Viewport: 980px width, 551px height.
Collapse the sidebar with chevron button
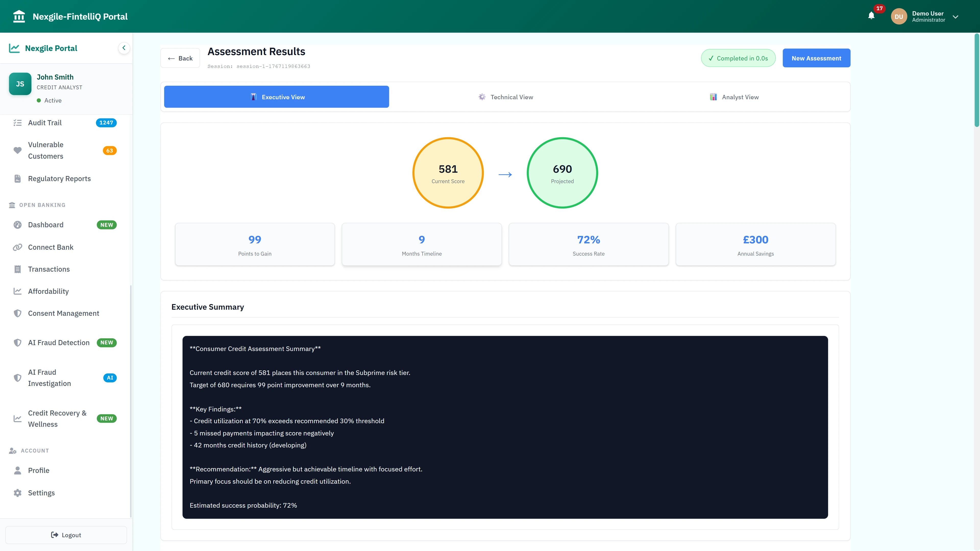[x=124, y=48]
